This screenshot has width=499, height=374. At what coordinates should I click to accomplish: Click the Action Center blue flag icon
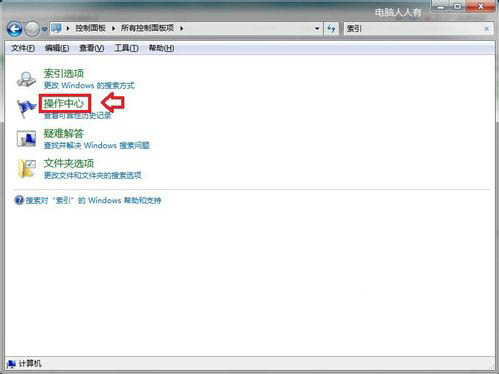point(26,109)
